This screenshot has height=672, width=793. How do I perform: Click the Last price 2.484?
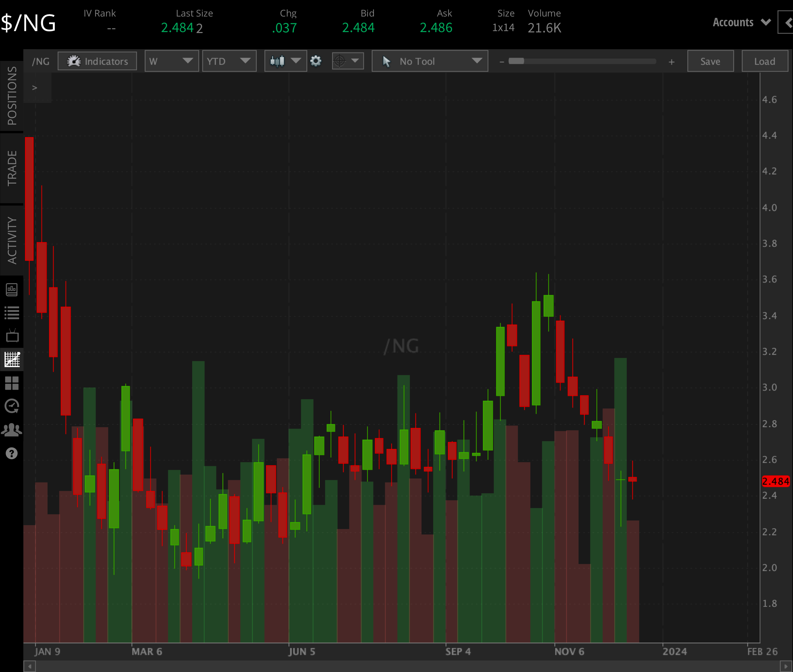tap(177, 28)
